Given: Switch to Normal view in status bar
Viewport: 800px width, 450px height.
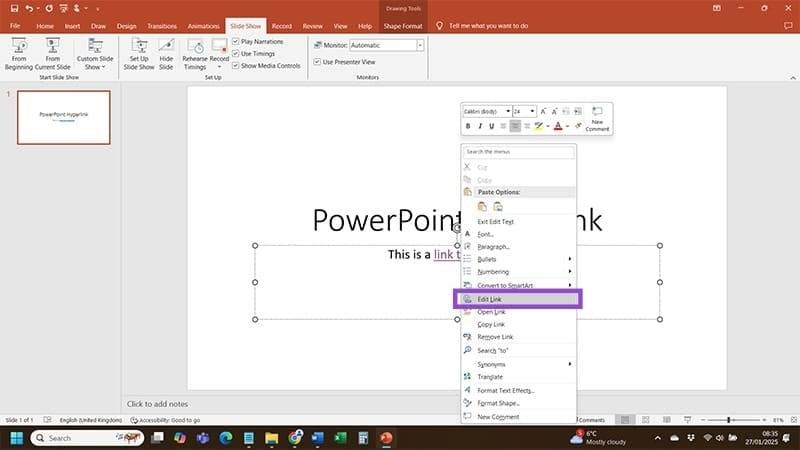Looking at the screenshot, I should coord(625,420).
